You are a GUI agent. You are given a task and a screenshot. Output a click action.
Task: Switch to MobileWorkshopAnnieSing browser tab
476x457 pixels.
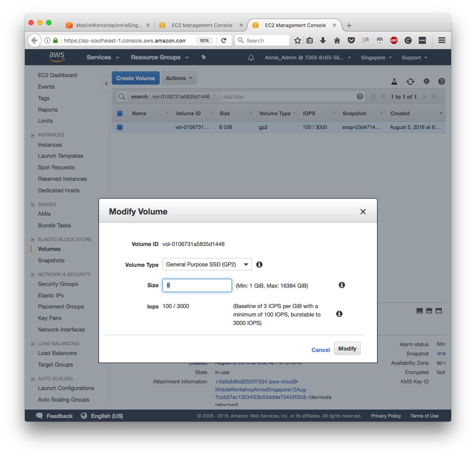pyautogui.click(x=108, y=25)
